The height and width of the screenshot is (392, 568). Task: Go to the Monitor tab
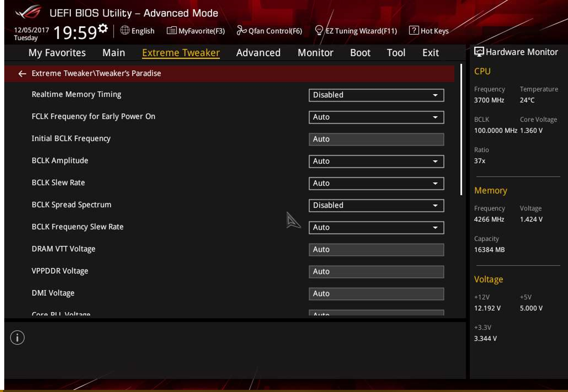click(x=315, y=53)
